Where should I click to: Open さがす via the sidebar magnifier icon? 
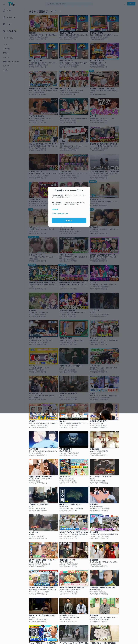[4, 24]
